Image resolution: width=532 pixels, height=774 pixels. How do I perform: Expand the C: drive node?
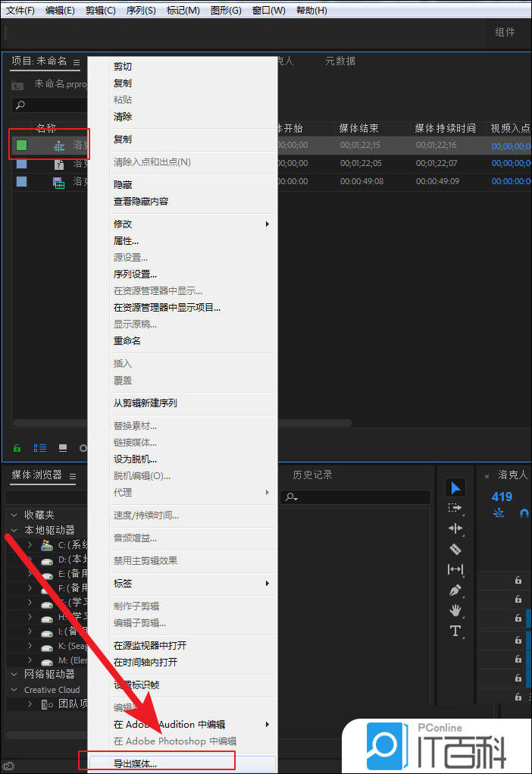(x=30, y=545)
